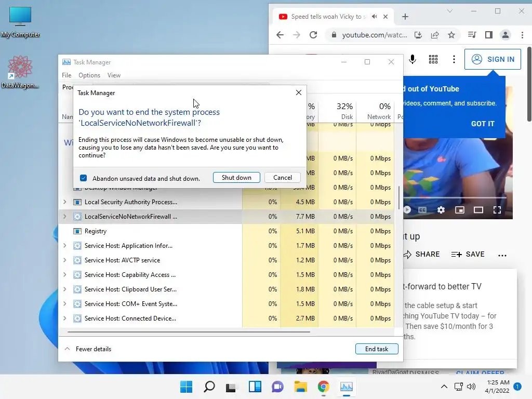Dismiss tooltip with GOT IT
Image resolution: width=532 pixels, height=399 pixels.
483,124
